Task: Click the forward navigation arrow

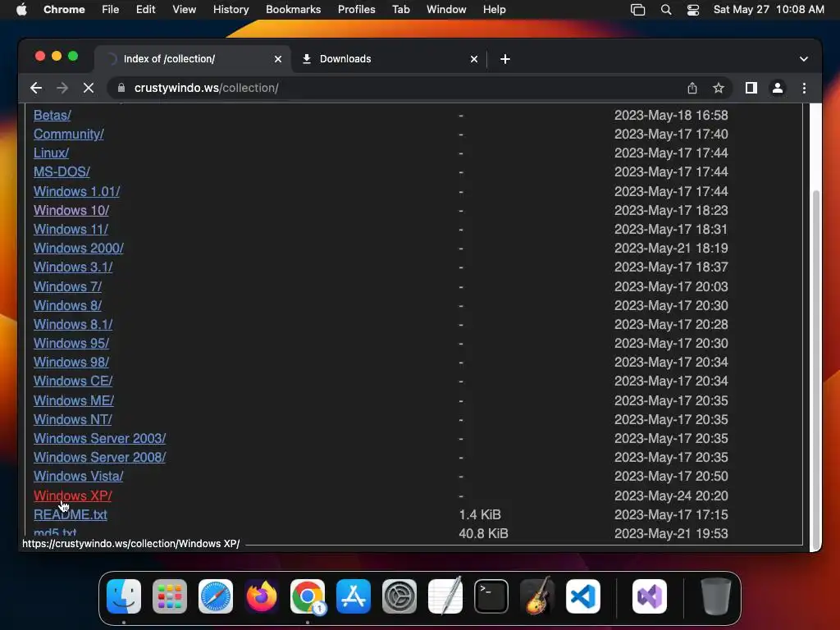Action: click(x=62, y=88)
